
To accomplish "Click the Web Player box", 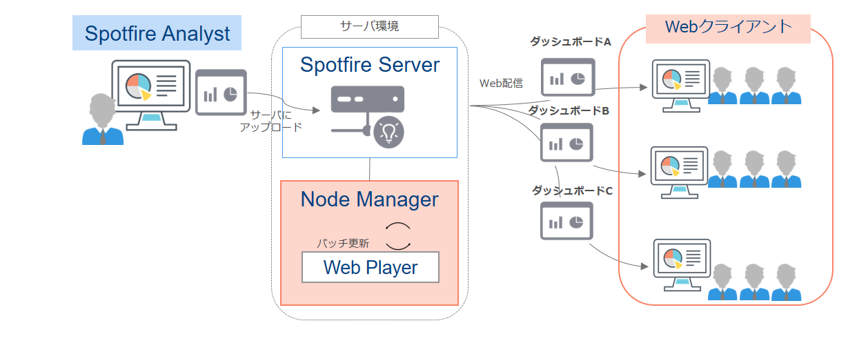I will click(371, 267).
